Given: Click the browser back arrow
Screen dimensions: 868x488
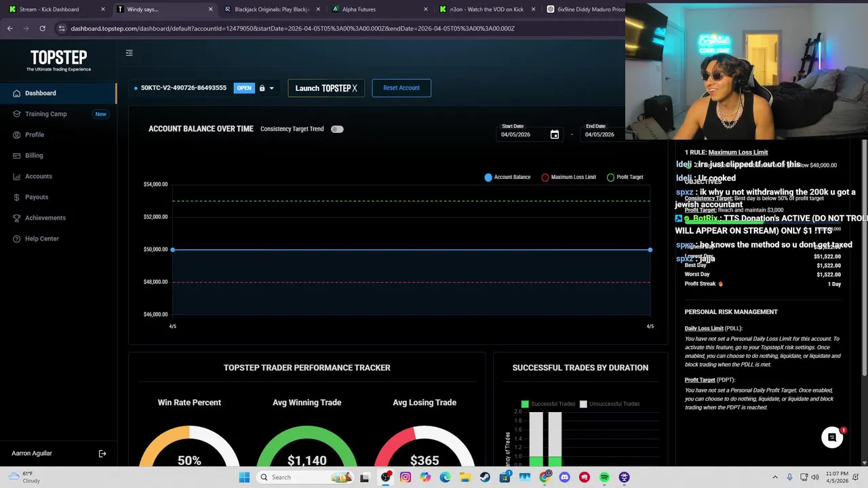Looking at the screenshot, I should [x=10, y=28].
